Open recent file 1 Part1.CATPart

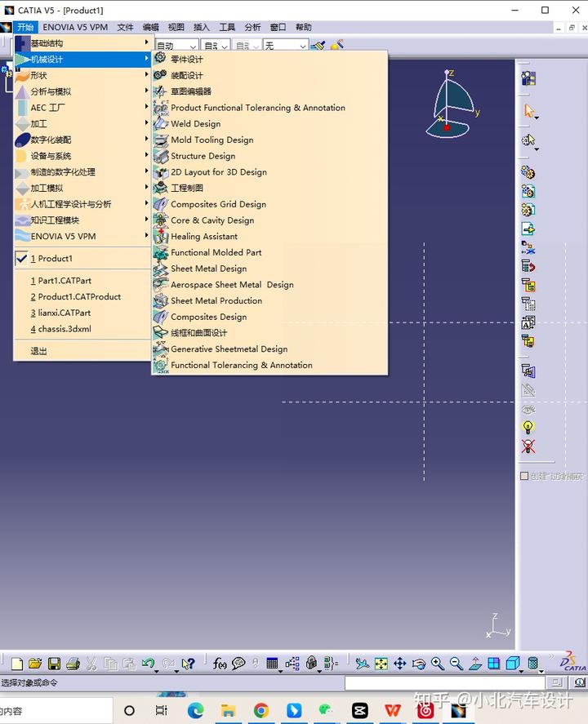[x=82, y=281]
